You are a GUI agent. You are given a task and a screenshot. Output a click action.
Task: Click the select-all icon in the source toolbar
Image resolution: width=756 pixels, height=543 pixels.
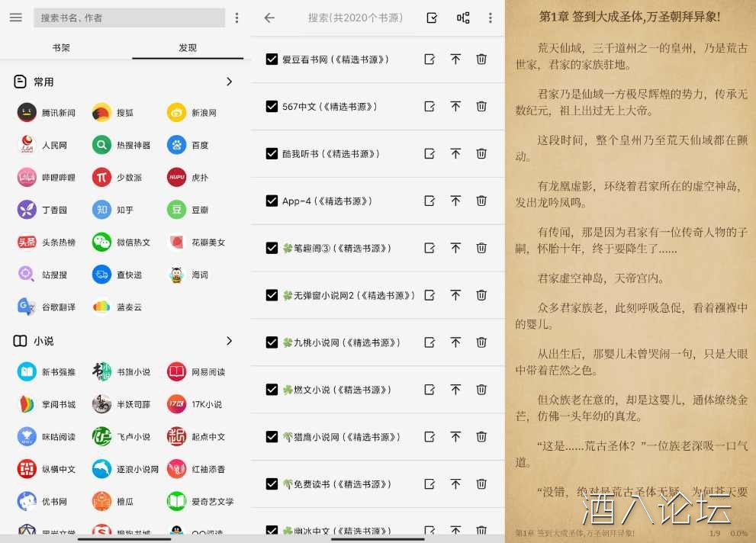(432, 18)
